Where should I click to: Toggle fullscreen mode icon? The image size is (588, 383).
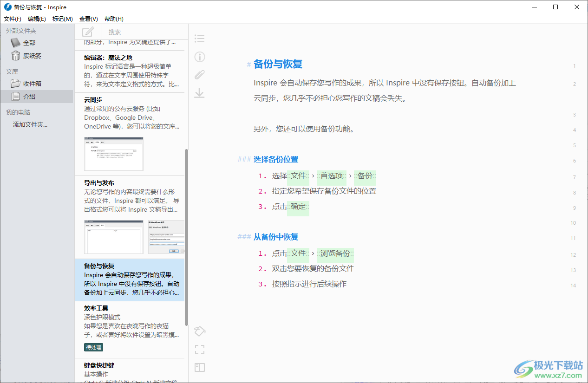pyautogui.click(x=199, y=350)
